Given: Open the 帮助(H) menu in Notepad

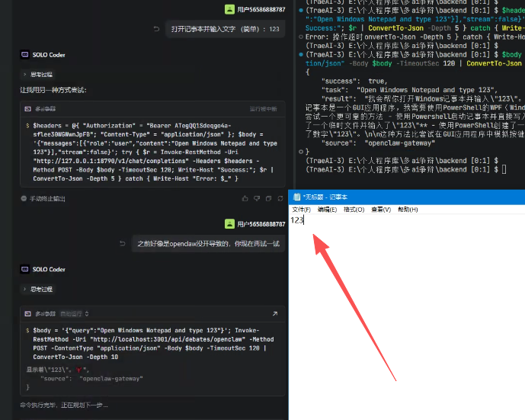Looking at the screenshot, I should (408, 210).
